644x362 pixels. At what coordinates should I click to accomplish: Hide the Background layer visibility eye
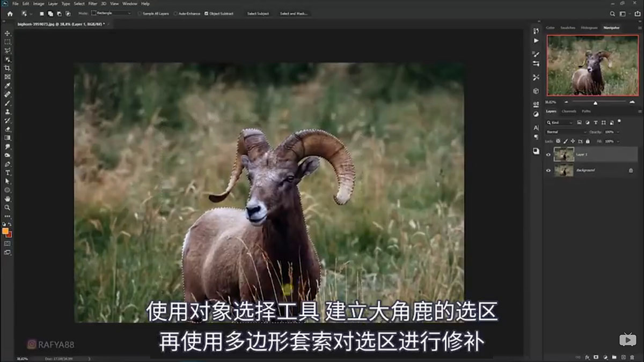click(548, 171)
